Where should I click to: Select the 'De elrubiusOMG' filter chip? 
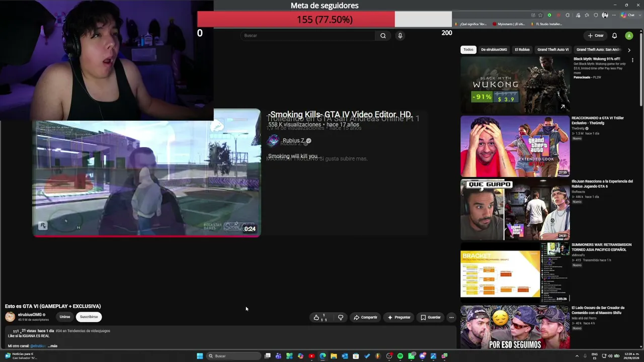click(494, 50)
